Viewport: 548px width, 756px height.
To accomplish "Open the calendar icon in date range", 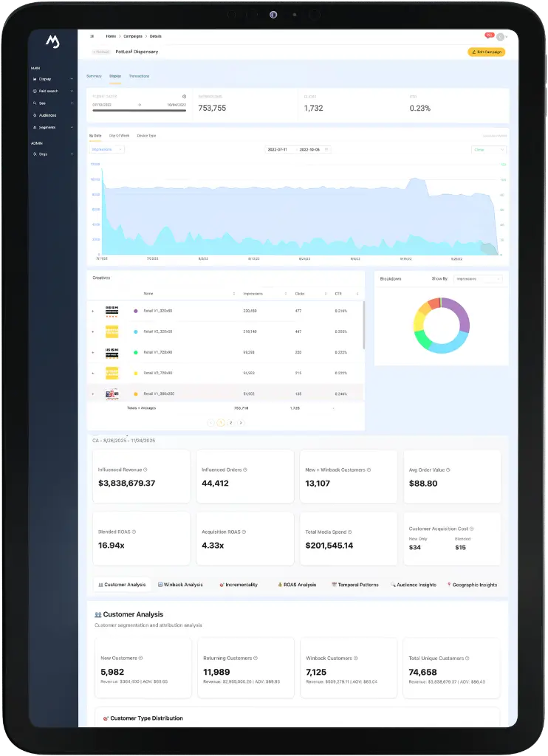I will tap(326, 149).
